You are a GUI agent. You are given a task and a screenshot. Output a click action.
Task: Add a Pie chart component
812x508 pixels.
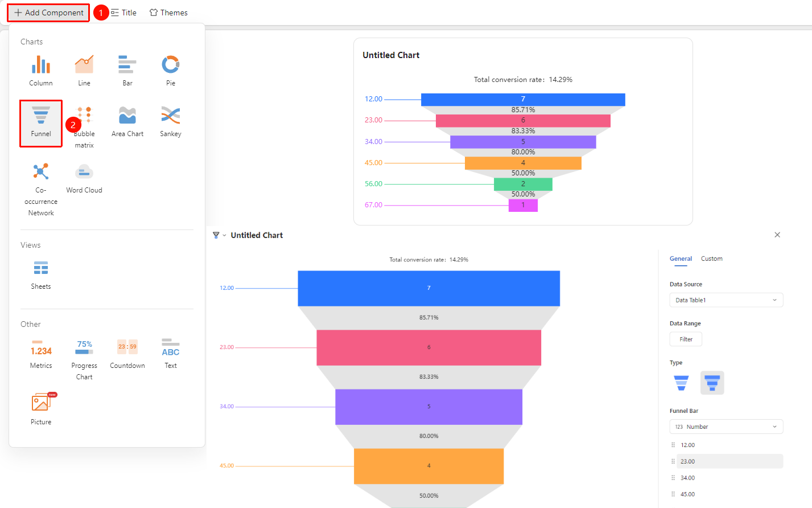coord(171,65)
